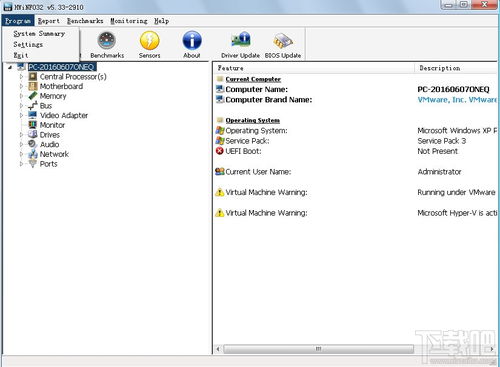Expand the Memory tree node

(21, 96)
